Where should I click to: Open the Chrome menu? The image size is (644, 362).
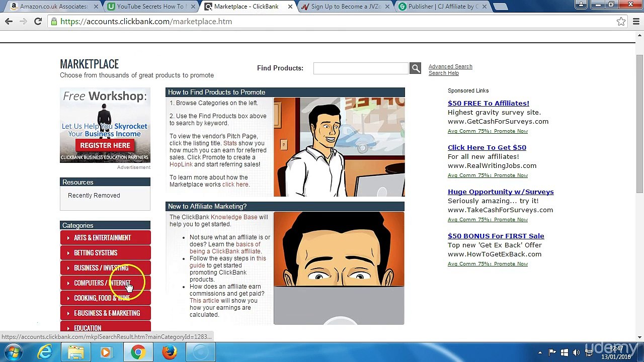coord(636,22)
